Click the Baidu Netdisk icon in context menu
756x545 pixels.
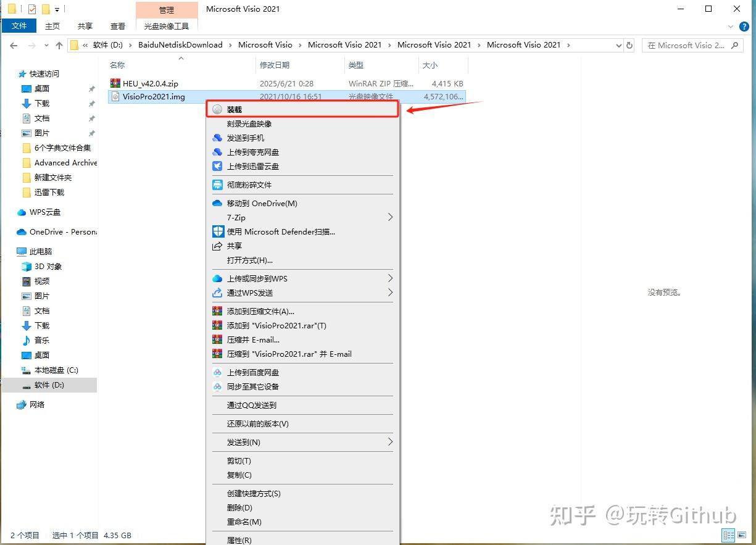218,372
